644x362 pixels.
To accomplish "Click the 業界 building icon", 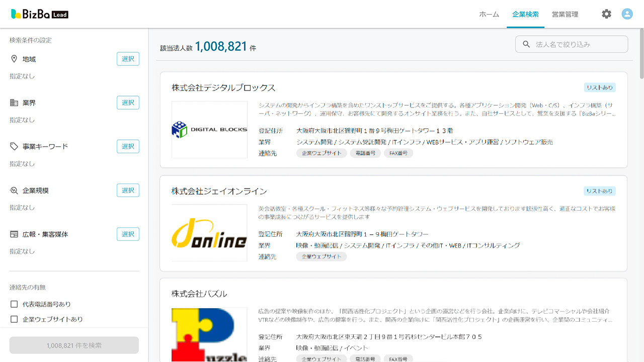I will click(14, 103).
